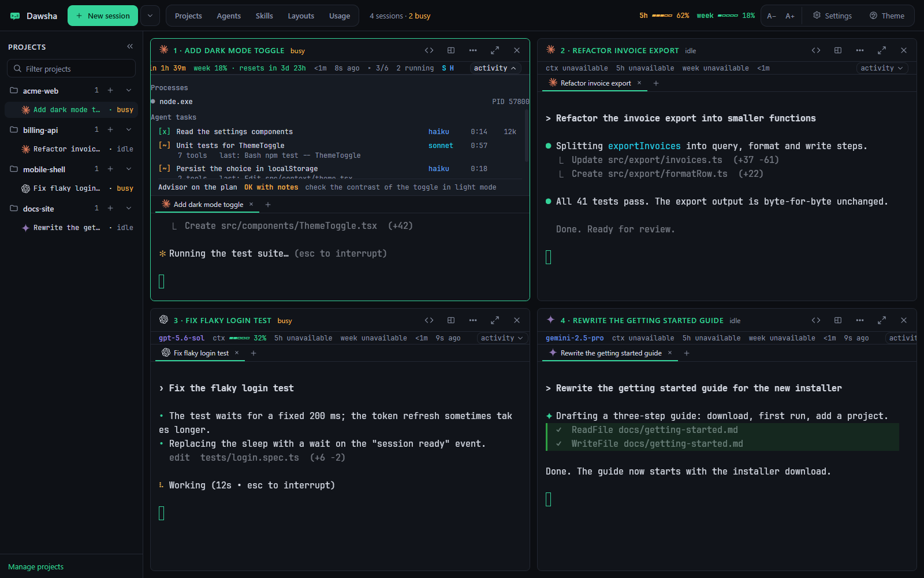Add a session to mobile-shell project
924x578 pixels.
pos(110,169)
